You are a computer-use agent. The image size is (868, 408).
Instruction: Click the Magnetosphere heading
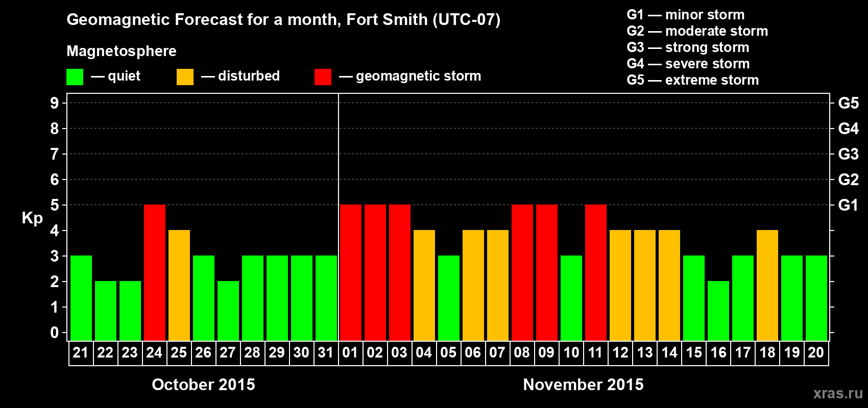coord(122,52)
